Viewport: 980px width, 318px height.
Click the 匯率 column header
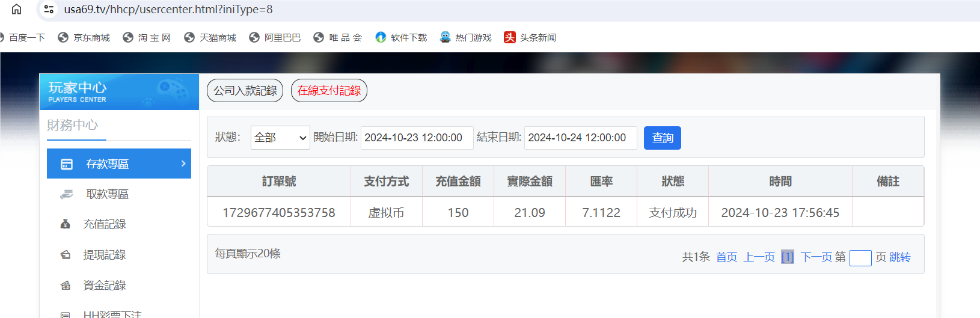pyautogui.click(x=601, y=182)
